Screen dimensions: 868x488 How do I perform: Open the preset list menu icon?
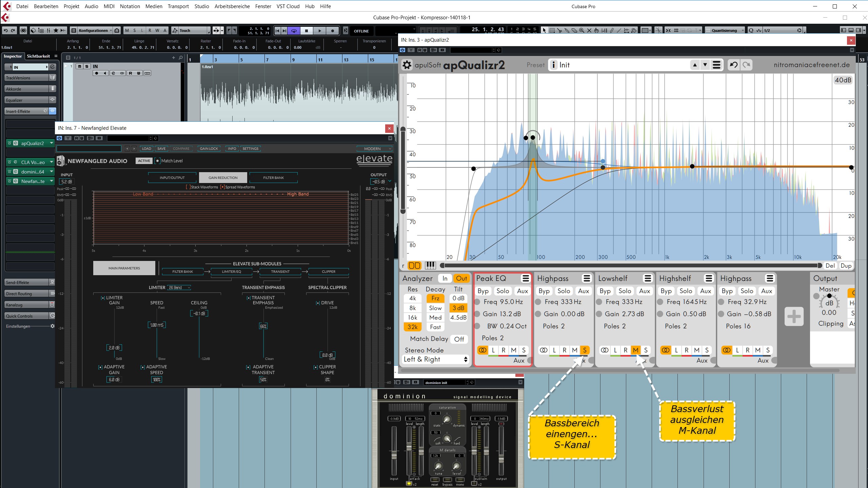(x=716, y=65)
